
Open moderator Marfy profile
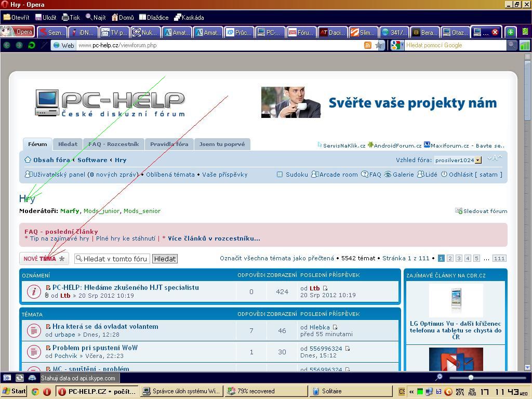point(70,211)
